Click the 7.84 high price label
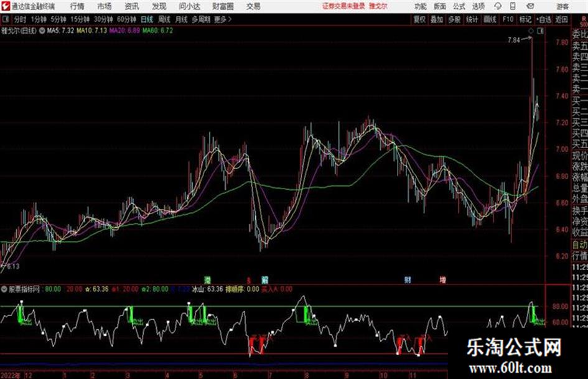 514,40
